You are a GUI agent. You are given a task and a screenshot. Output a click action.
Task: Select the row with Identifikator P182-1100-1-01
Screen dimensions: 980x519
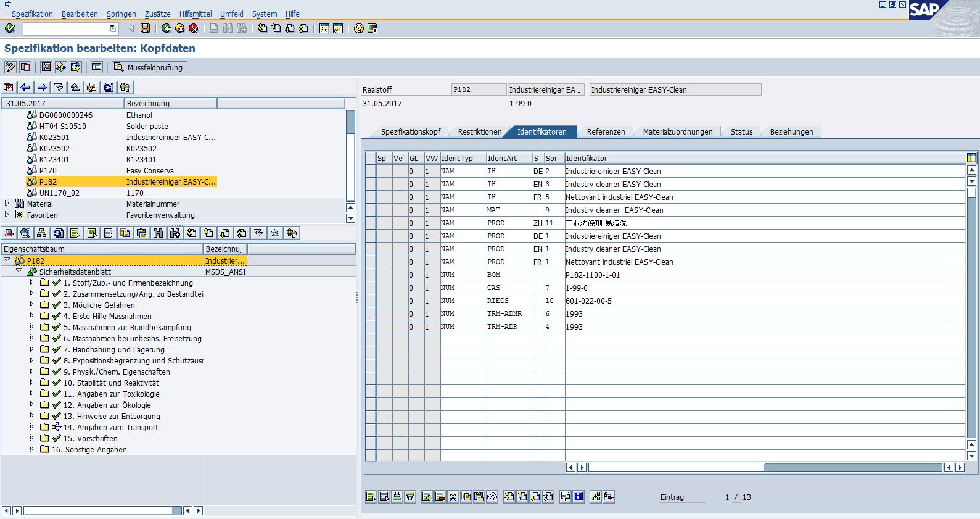(370, 275)
